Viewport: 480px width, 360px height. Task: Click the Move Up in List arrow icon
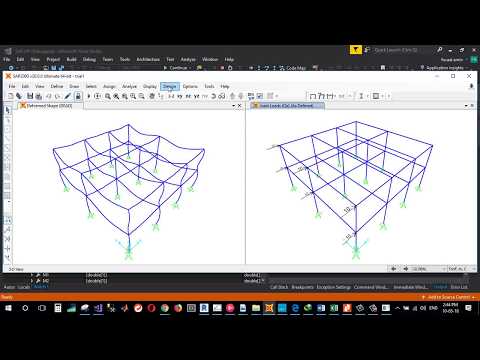pyautogui.click(x=233, y=96)
